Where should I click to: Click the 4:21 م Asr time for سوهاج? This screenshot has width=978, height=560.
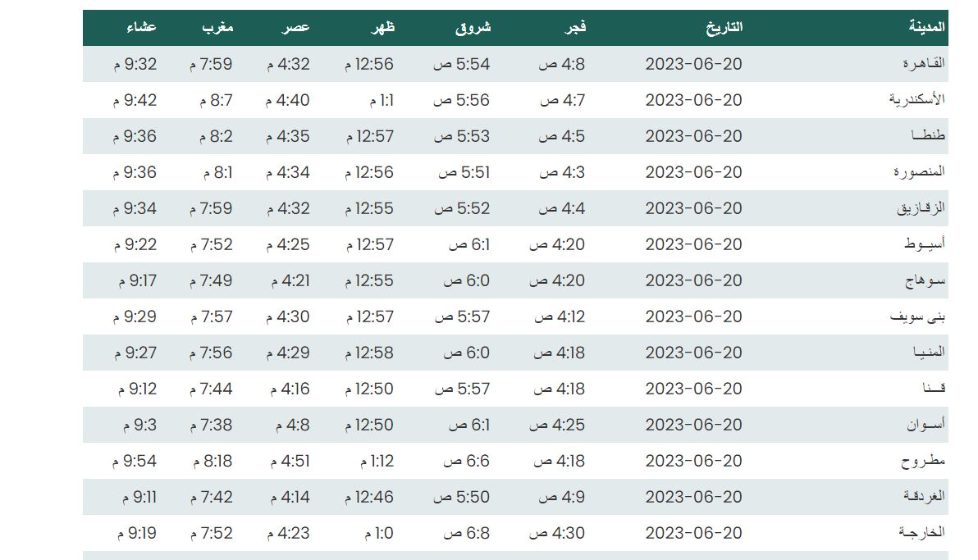coord(290,280)
